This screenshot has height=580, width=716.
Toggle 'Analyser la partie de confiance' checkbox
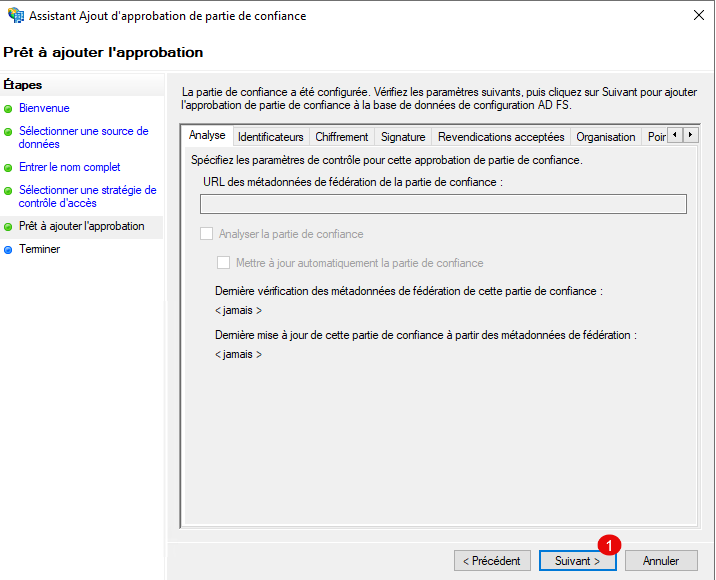click(207, 234)
